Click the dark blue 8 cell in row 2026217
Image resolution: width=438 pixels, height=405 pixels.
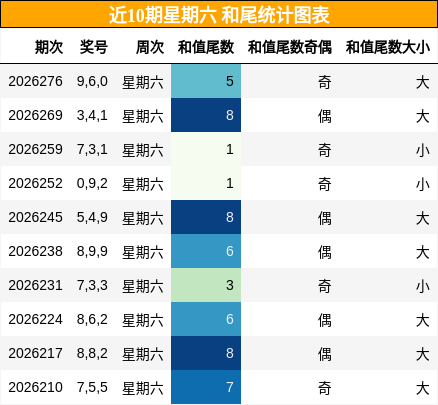tap(206, 353)
